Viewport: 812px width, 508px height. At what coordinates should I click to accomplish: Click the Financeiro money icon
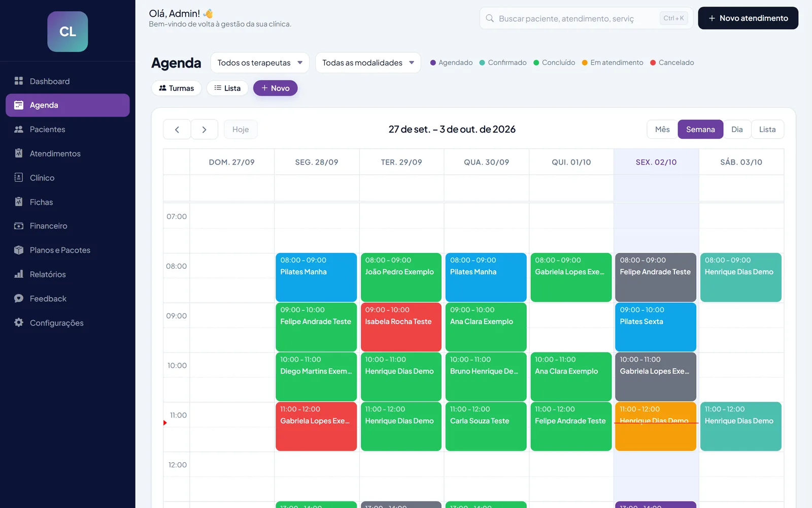19,226
